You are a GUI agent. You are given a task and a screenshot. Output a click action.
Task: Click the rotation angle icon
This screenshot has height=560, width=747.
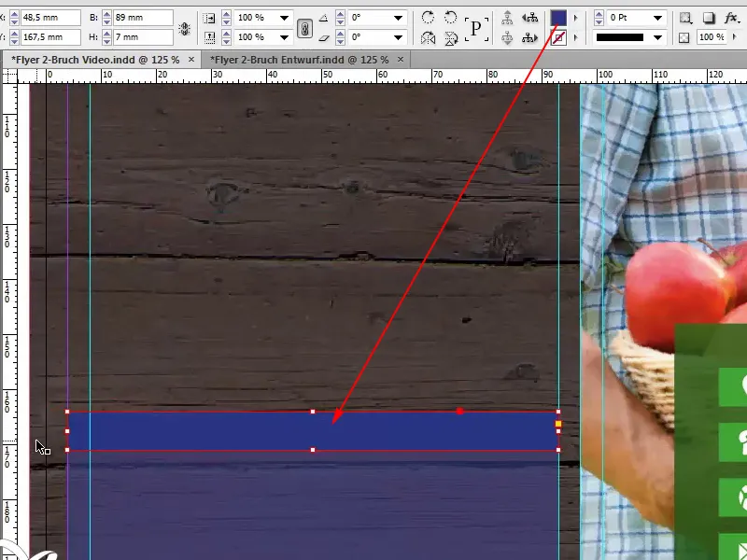pyautogui.click(x=323, y=18)
